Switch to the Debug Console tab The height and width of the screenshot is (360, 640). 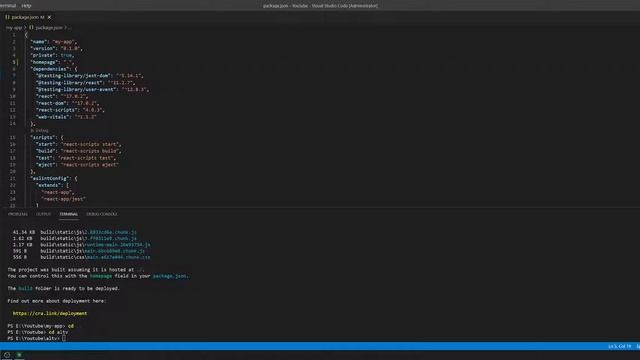[102, 214]
